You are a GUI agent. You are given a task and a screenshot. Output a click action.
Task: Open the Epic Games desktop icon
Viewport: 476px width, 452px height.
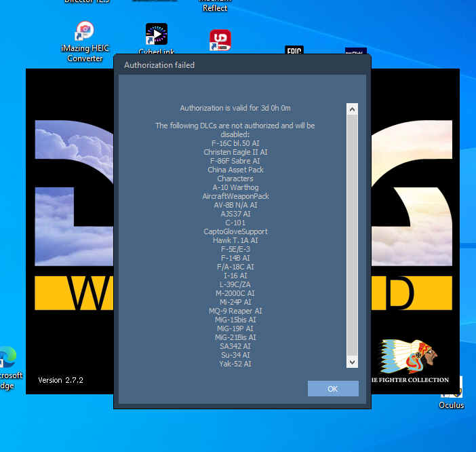pyautogui.click(x=294, y=50)
